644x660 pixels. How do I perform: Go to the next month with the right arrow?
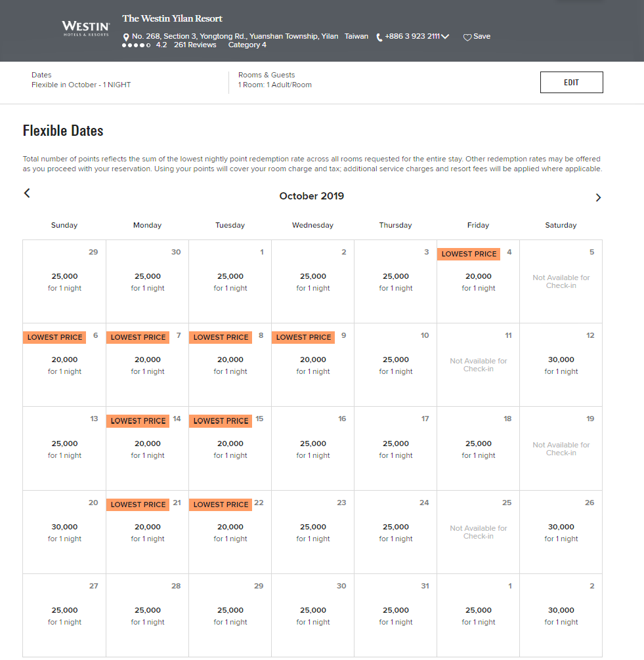pos(598,197)
